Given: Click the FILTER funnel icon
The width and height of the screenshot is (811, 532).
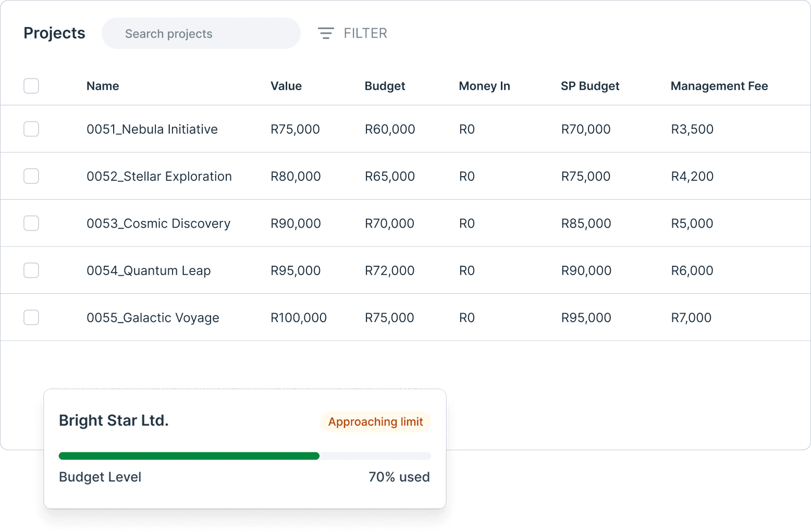Looking at the screenshot, I should [326, 33].
